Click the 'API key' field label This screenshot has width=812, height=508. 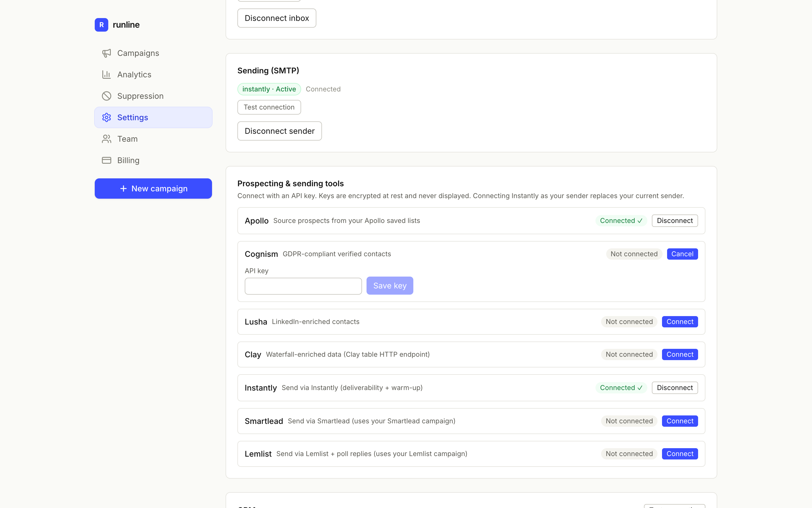257,271
